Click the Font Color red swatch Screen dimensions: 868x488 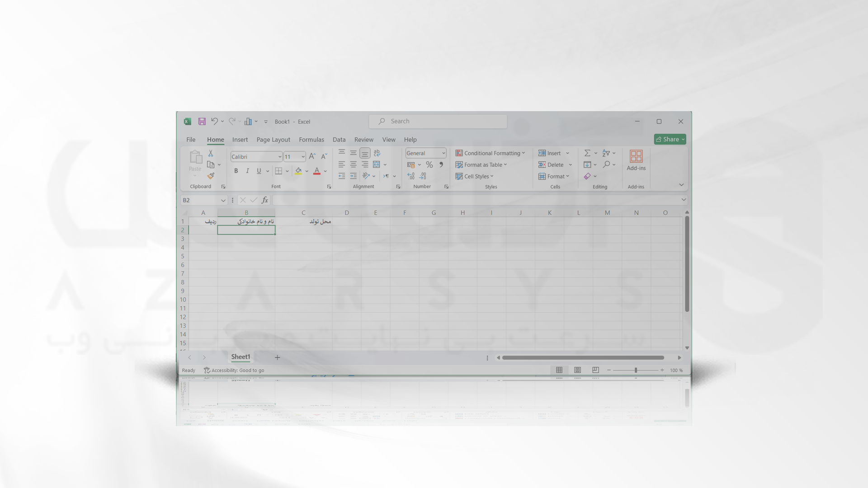pos(317,171)
